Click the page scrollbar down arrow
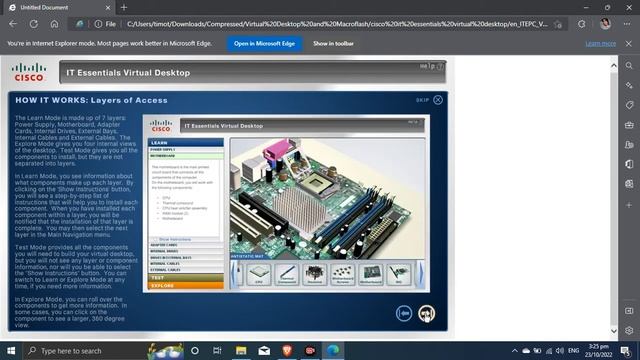Screen dimensions: 640x360 pyautogui.click(x=614, y=331)
